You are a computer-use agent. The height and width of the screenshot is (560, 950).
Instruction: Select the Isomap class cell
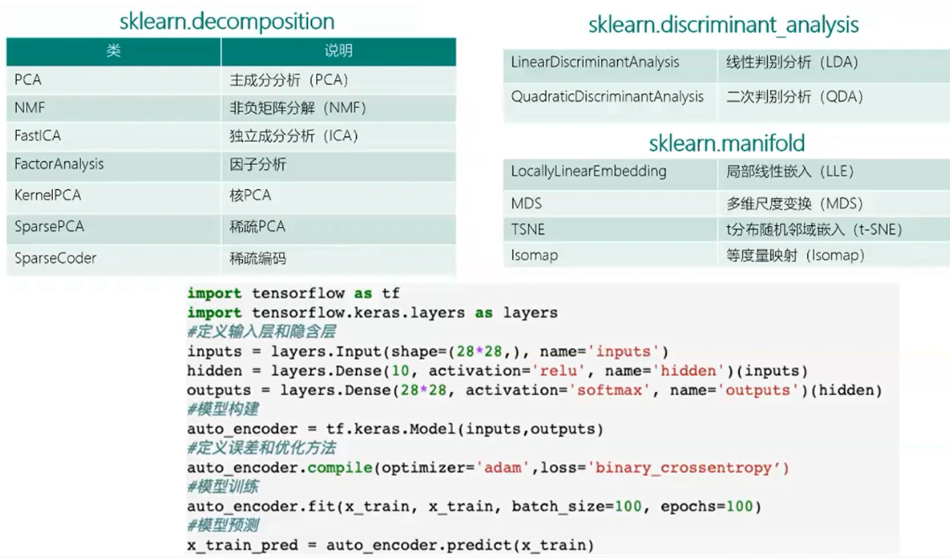[x=610, y=255]
